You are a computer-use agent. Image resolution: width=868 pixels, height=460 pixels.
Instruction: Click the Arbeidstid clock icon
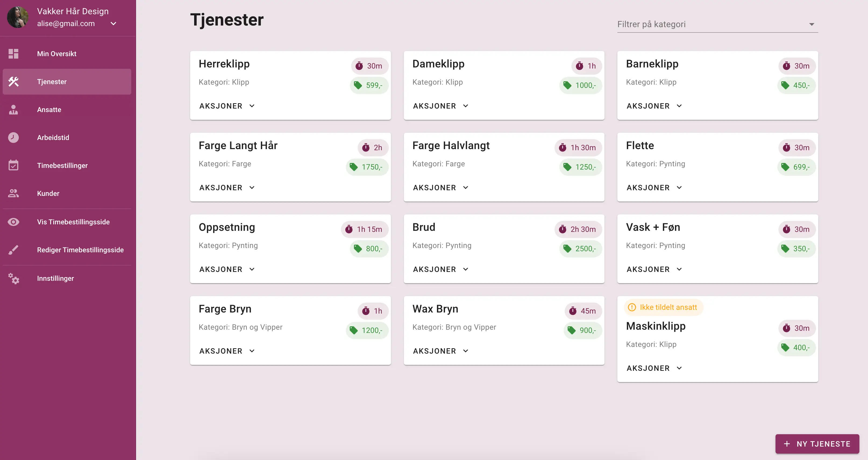[13, 137]
